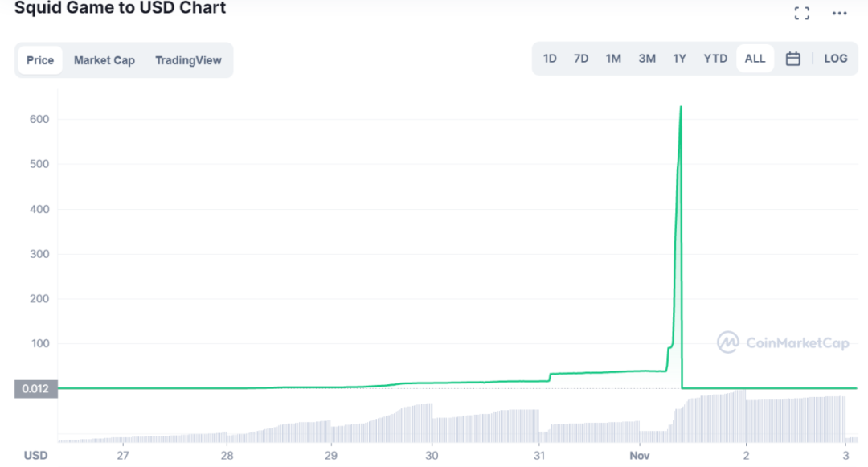Switch to the Market Cap tab
This screenshot has width=868, height=467.
[104, 60]
